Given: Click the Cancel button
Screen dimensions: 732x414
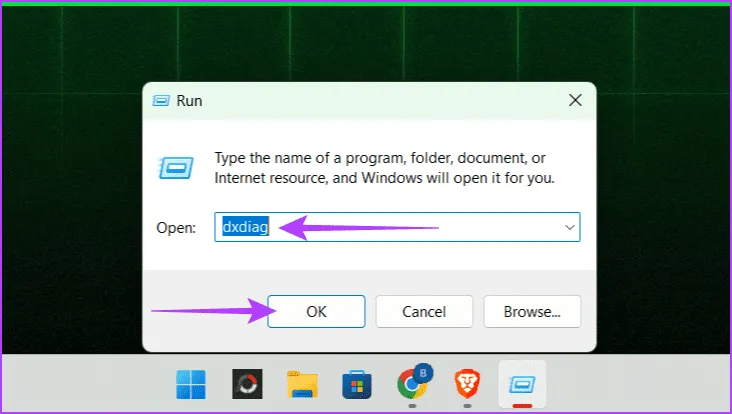Looking at the screenshot, I should click(x=424, y=311).
